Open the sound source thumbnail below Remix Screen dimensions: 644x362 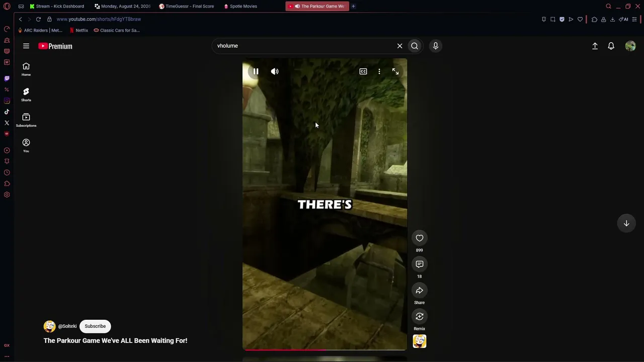(x=420, y=341)
